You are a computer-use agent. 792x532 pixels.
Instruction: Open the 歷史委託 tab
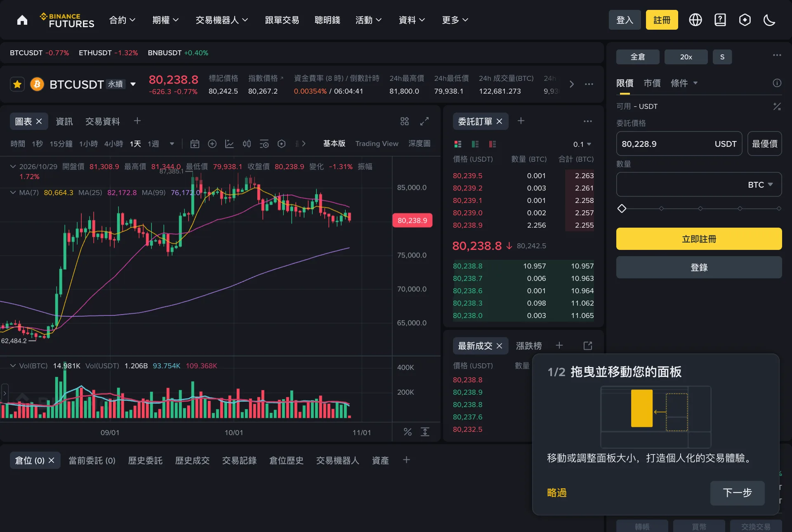click(145, 460)
